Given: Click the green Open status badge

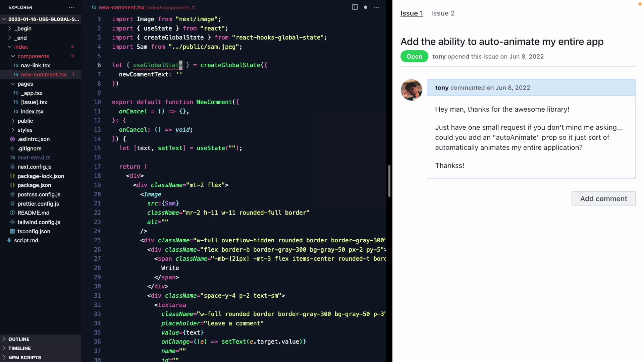Looking at the screenshot, I should coord(414,56).
